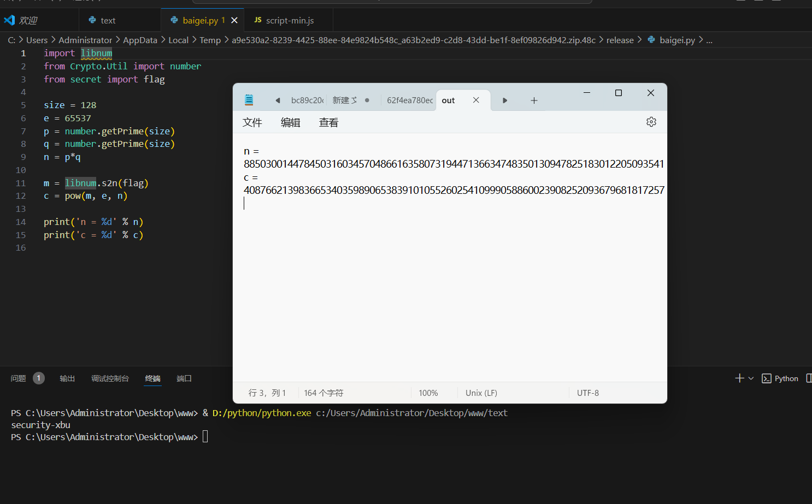
Task: Click the unsaved dot on 新建 tab
Action: point(367,100)
